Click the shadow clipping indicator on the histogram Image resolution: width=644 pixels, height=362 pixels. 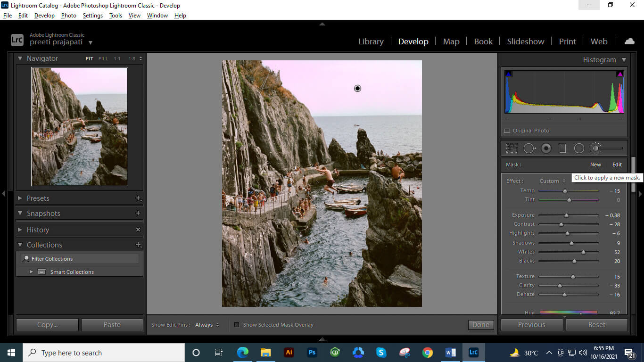509,73
